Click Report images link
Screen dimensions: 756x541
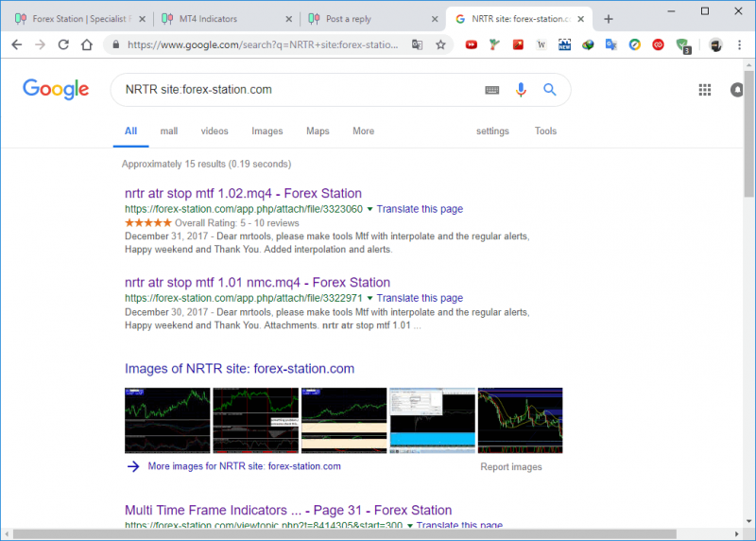[511, 466]
